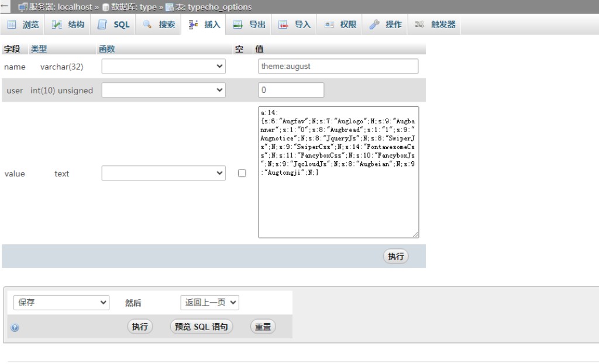Select the 导出 tab

[249, 25]
